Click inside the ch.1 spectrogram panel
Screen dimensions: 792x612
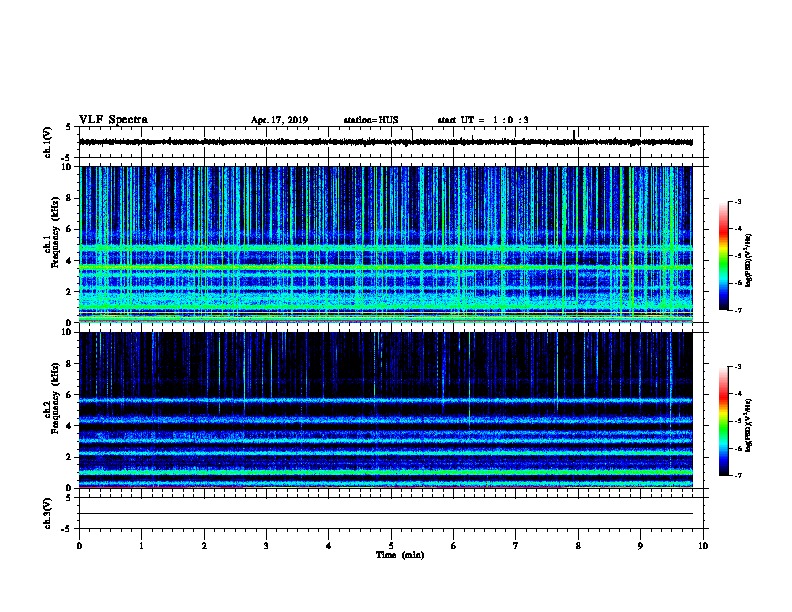coord(386,244)
